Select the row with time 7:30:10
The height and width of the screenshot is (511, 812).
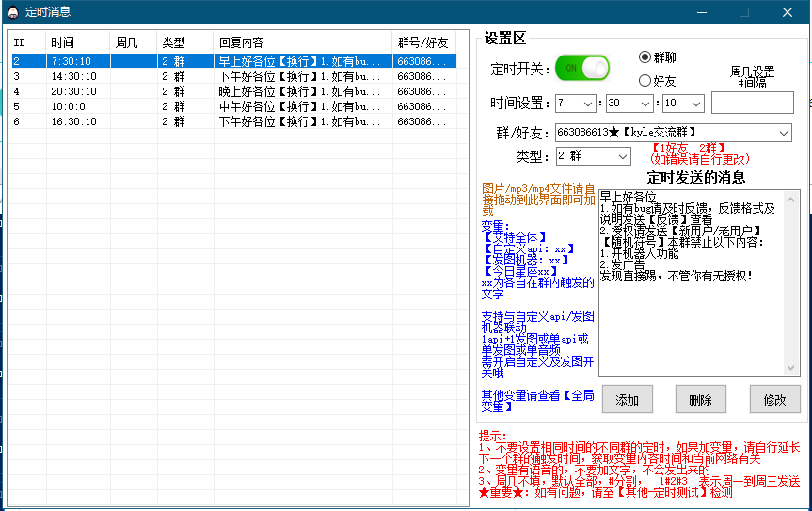tap(234, 61)
